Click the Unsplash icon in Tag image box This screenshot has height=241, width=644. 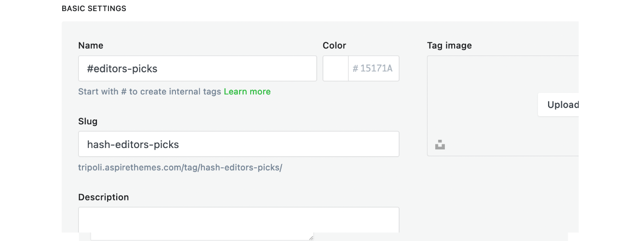(x=440, y=145)
